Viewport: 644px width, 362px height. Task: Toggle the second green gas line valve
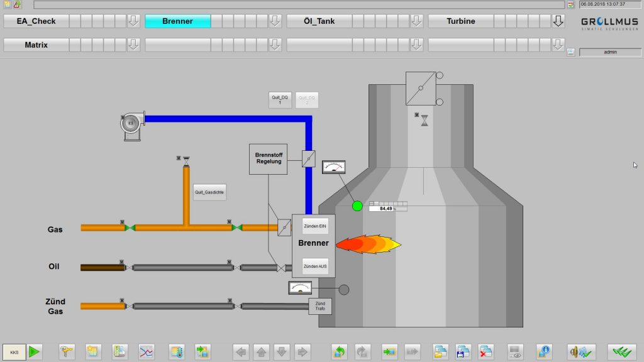pos(237,228)
